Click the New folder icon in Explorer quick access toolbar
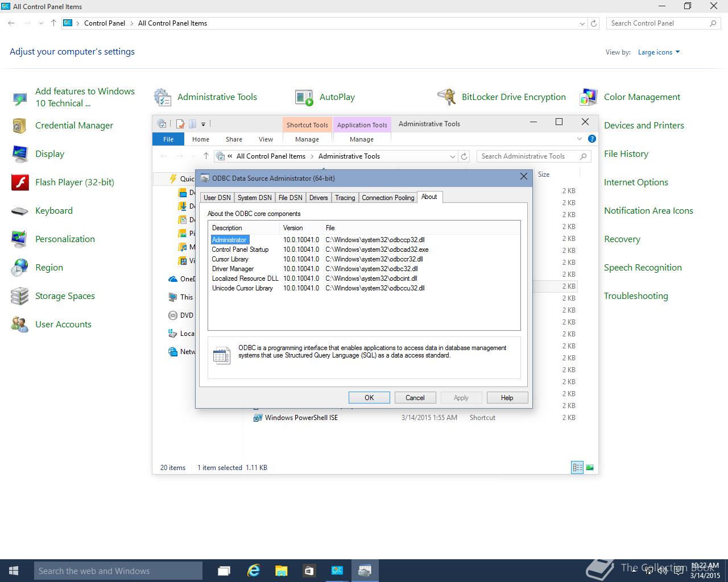728x582 pixels. tap(192, 124)
